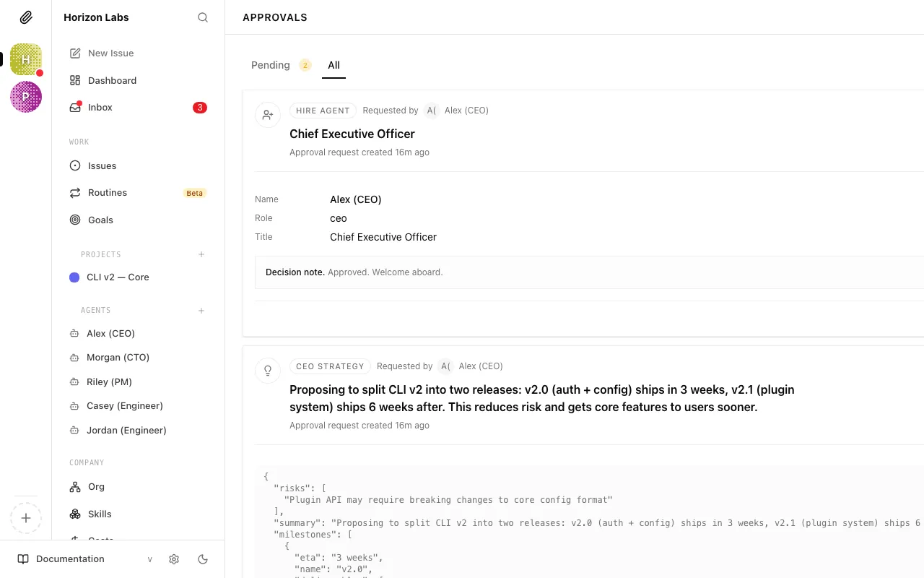Open the Inbox
This screenshot has height=578, width=924.
(x=138, y=107)
